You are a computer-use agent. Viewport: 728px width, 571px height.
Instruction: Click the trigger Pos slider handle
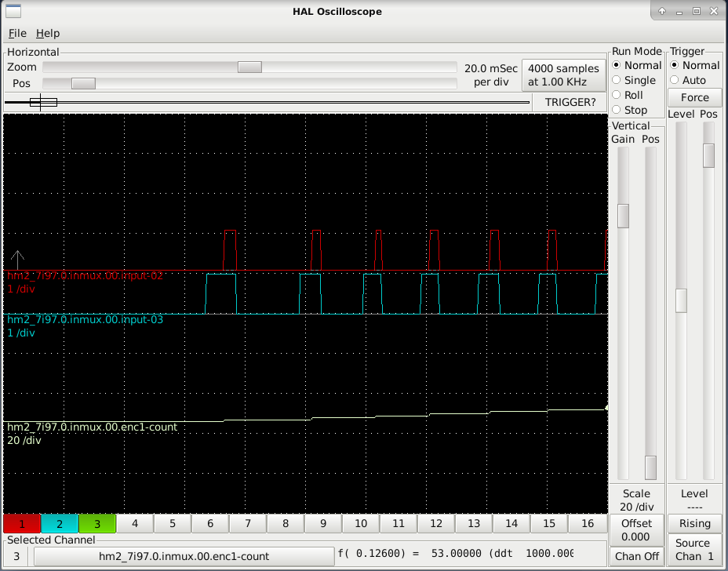click(x=708, y=155)
